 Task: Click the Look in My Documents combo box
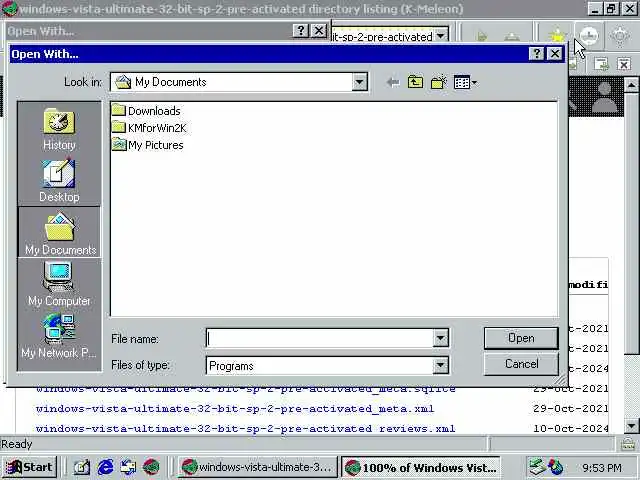click(x=239, y=82)
